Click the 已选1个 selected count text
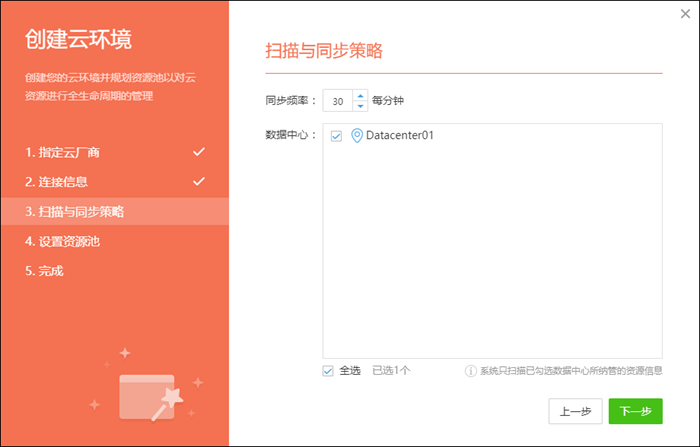700x447 pixels. [391, 371]
